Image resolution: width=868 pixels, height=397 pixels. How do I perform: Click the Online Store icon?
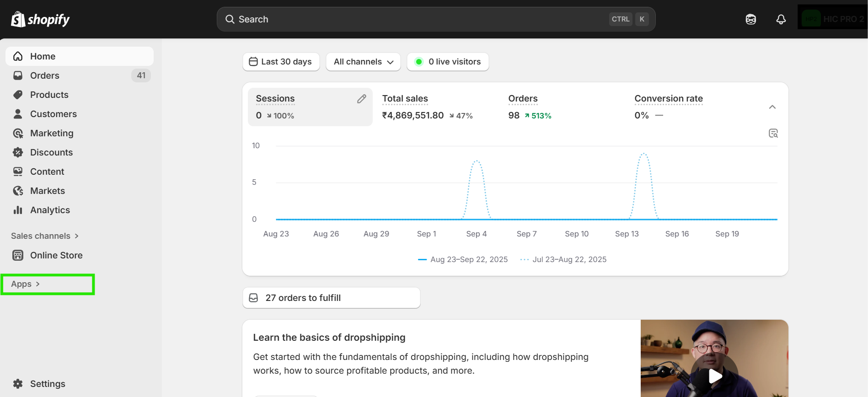[18, 255]
